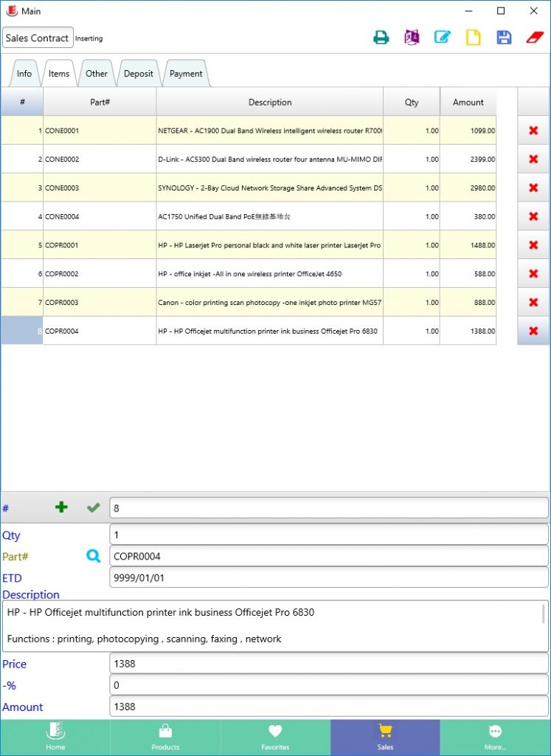Click the green checkmark confirm icon
The height and width of the screenshot is (756, 551).
pyautogui.click(x=94, y=507)
